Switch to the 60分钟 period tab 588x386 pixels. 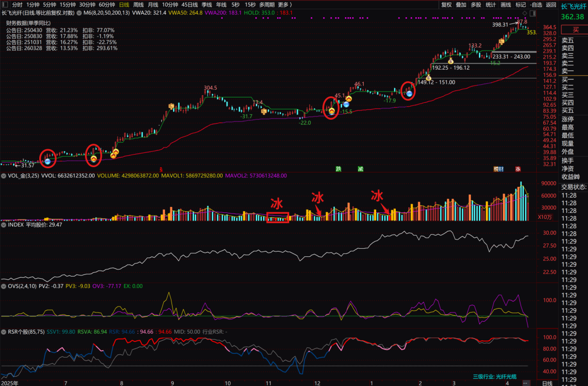click(x=107, y=4)
